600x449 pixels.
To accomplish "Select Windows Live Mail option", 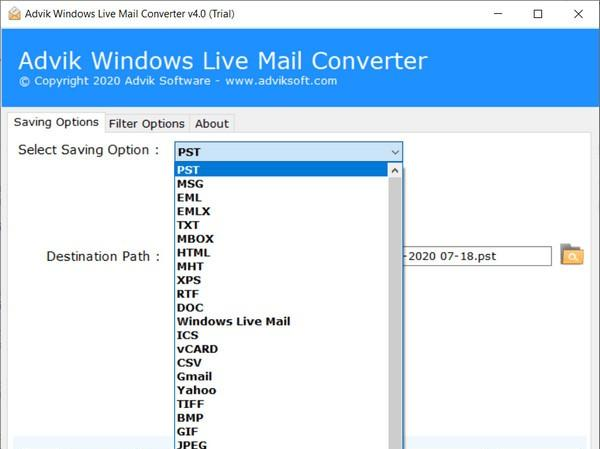I will point(281,322).
